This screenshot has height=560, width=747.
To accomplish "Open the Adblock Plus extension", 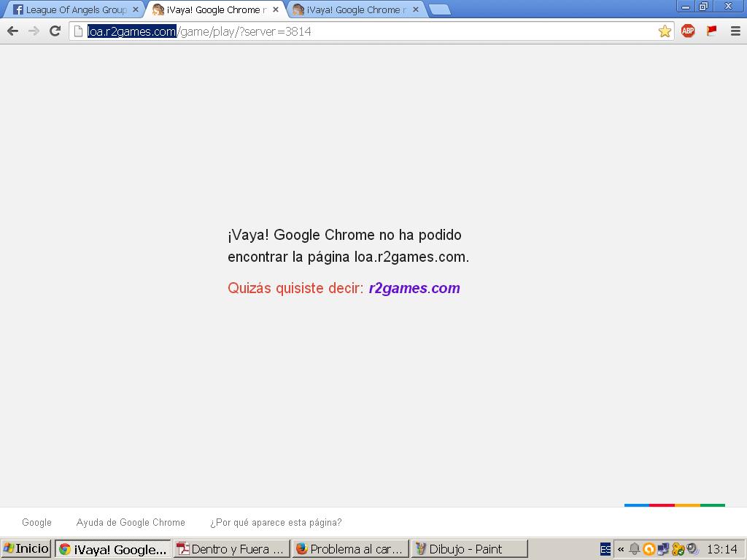I will [688, 31].
